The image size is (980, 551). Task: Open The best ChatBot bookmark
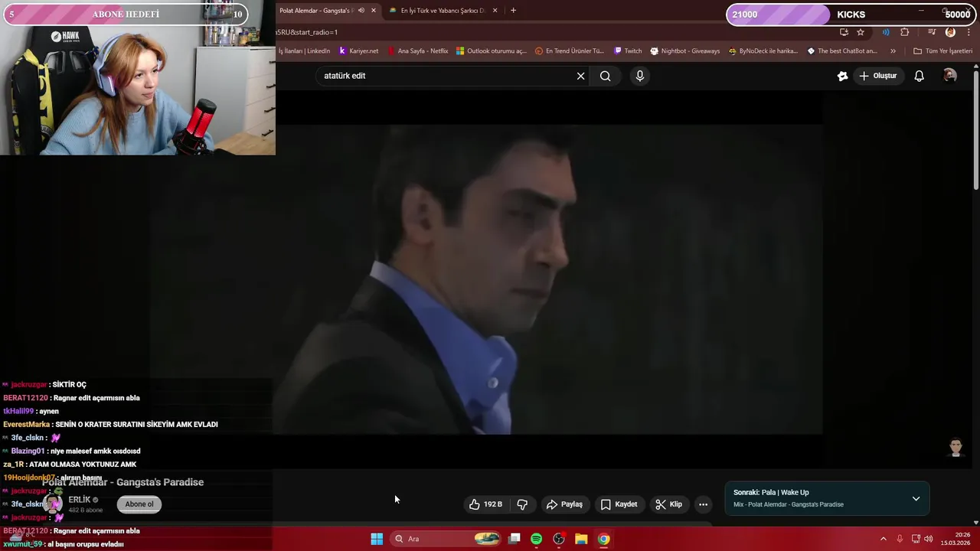coord(842,51)
